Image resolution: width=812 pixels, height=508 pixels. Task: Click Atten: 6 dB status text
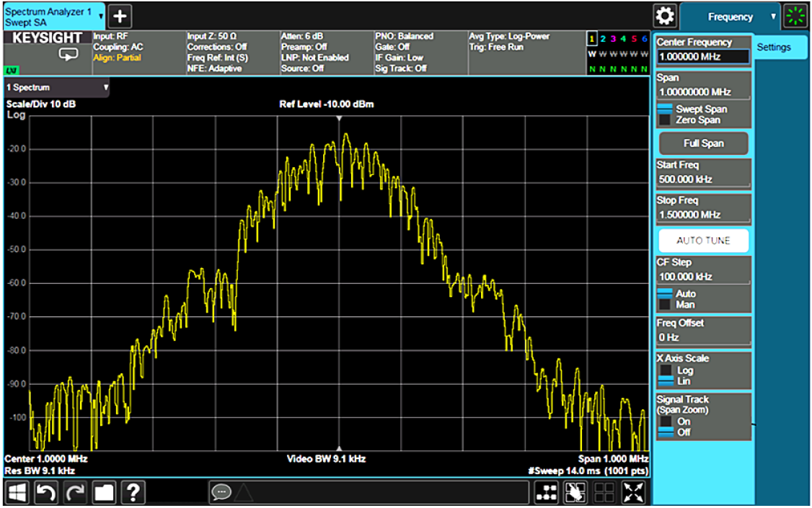302,36
